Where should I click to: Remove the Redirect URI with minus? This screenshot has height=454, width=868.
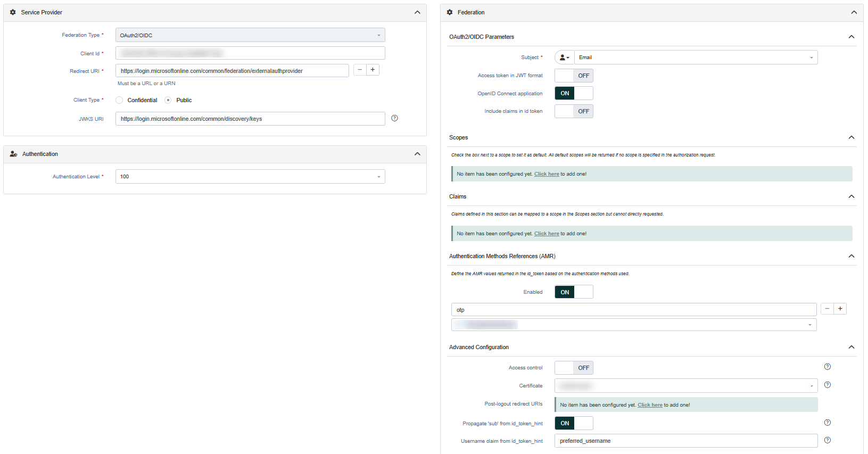pyautogui.click(x=360, y=70)
